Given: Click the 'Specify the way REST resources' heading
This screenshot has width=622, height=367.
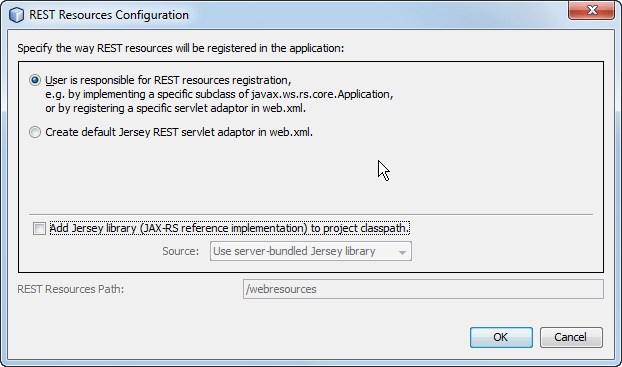Looking at the screenshot, I should (180, 48).
